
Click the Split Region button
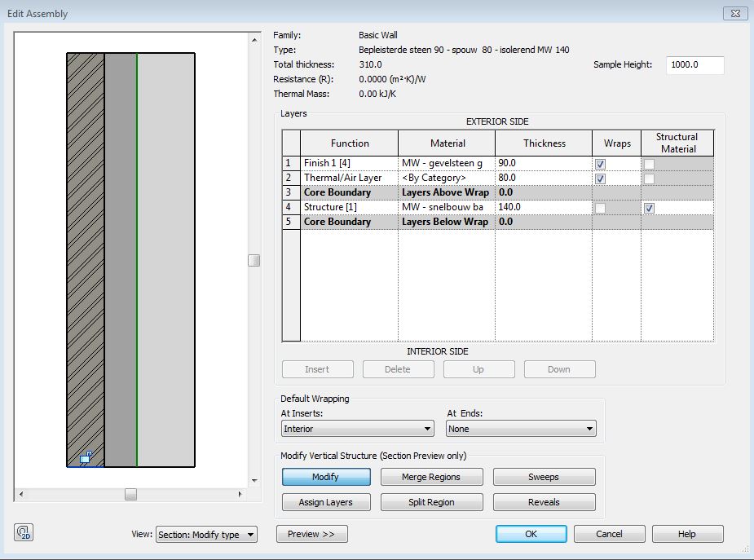pyautogui.click(x=431, y=502)
